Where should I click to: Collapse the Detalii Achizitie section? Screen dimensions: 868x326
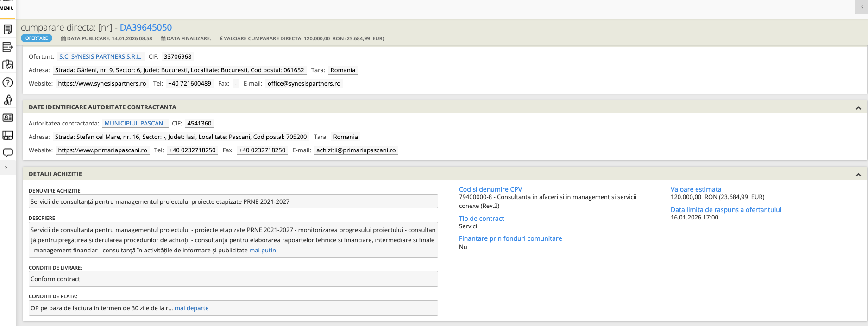858,175
